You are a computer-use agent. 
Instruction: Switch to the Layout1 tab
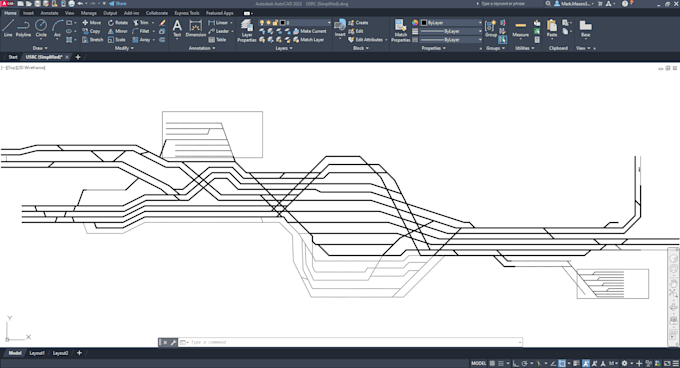click(x=37, y=353)
